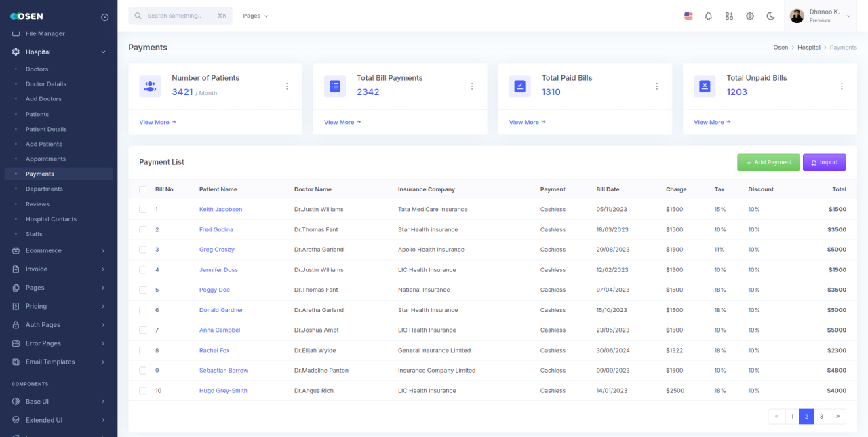Toggle dark mode moon icon
The width and height of the screenshot is (868, 437).
(771, 16)
